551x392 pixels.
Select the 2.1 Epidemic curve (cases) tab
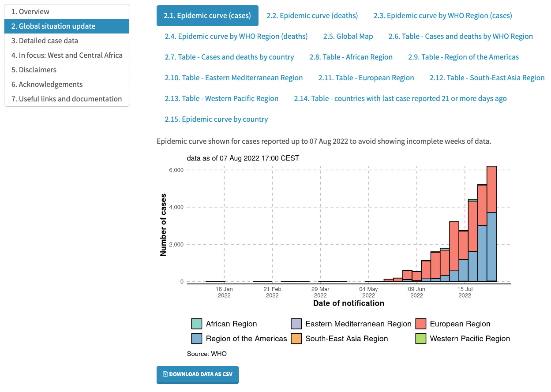pyautogui.click(x=207, y=15)
